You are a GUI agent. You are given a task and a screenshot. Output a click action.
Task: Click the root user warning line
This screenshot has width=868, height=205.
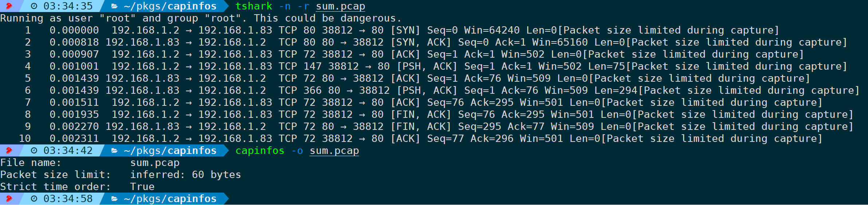click(201, 18)
